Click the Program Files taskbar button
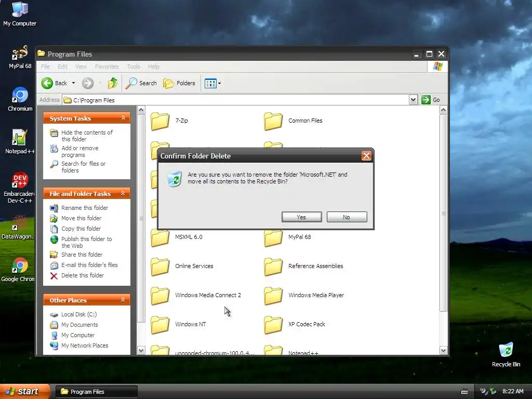Image resolution: width=532 pixels, height=399 pixels. pos(96,392)
